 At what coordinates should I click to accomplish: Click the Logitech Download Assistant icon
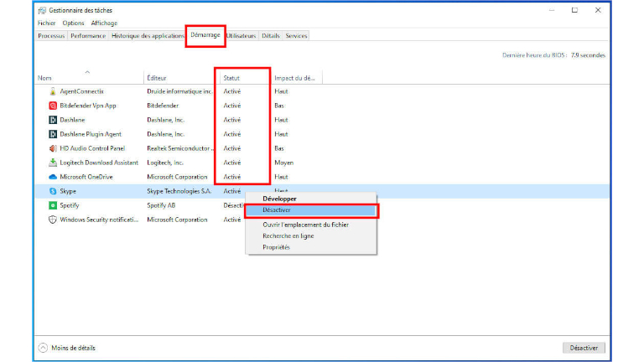[53, 163]
